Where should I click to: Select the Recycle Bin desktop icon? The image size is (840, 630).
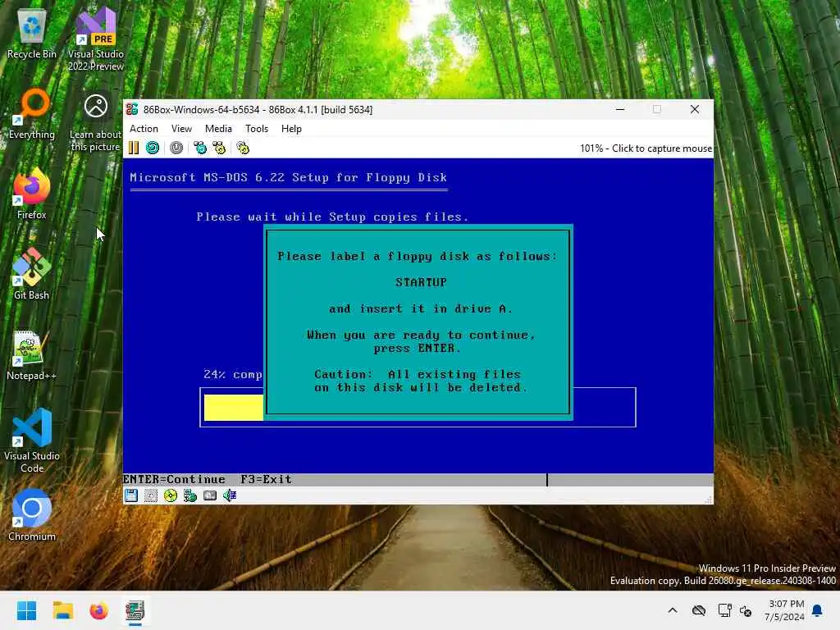32,34
